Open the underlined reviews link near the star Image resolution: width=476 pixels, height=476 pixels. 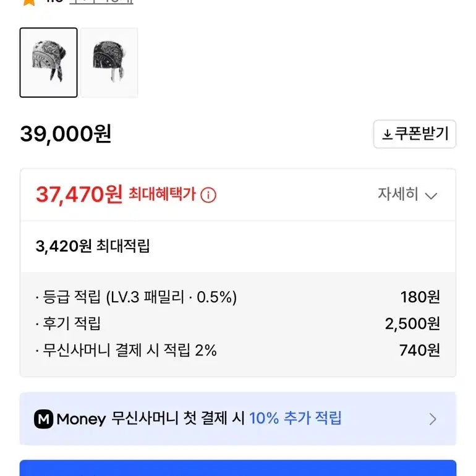(x=101, y=2)
